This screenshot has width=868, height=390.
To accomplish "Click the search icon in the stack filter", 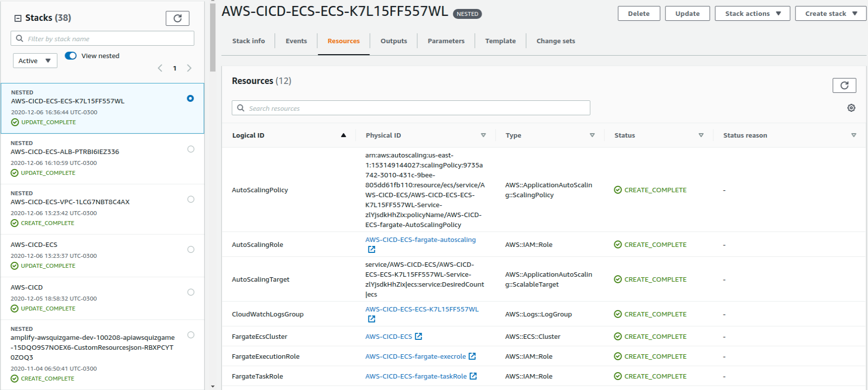I will pyautogui.click(x=19, y=38).
